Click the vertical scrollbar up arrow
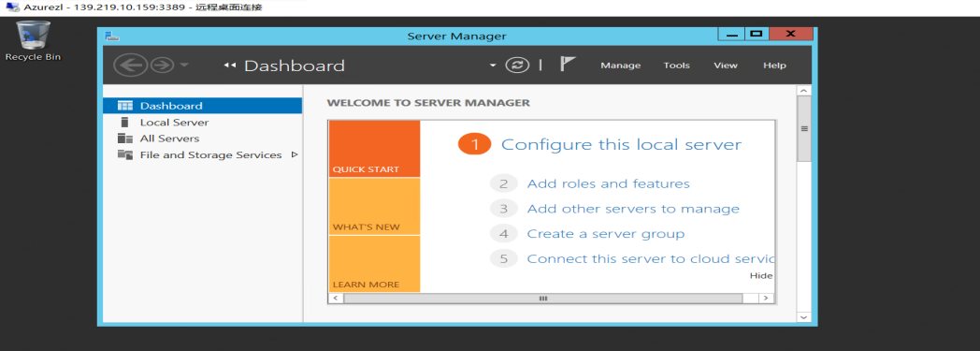 [x=804, y=91]
